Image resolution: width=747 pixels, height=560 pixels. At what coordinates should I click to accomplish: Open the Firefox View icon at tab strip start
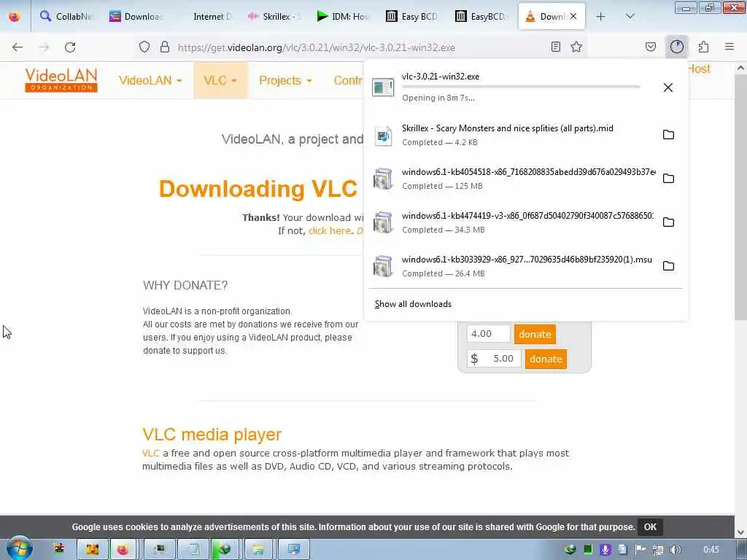click(15, 16)
